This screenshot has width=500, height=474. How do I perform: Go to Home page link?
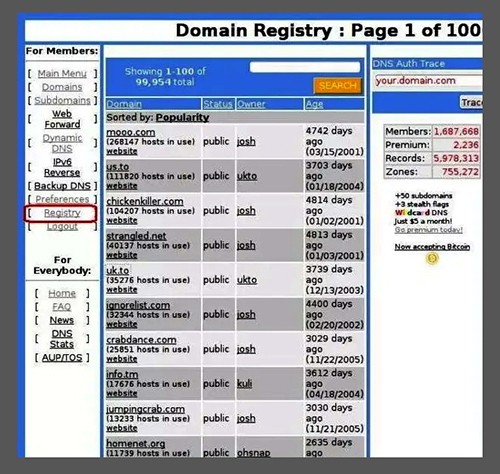[62, 293]
